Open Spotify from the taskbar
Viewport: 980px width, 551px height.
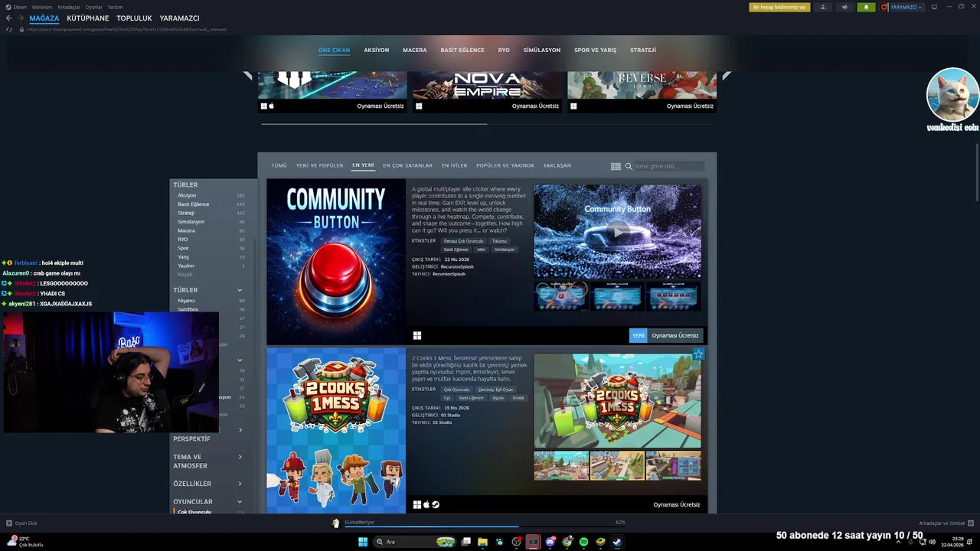point(583,542)
